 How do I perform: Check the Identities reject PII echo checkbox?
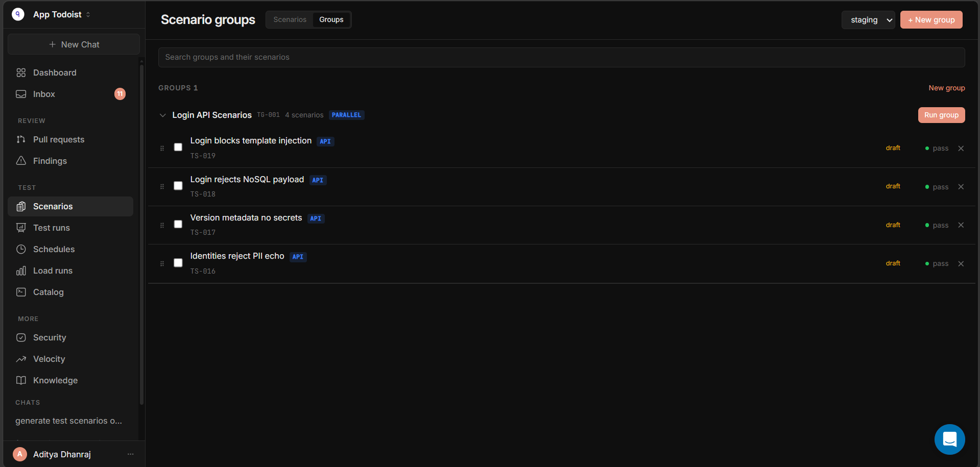click(178, 263)
